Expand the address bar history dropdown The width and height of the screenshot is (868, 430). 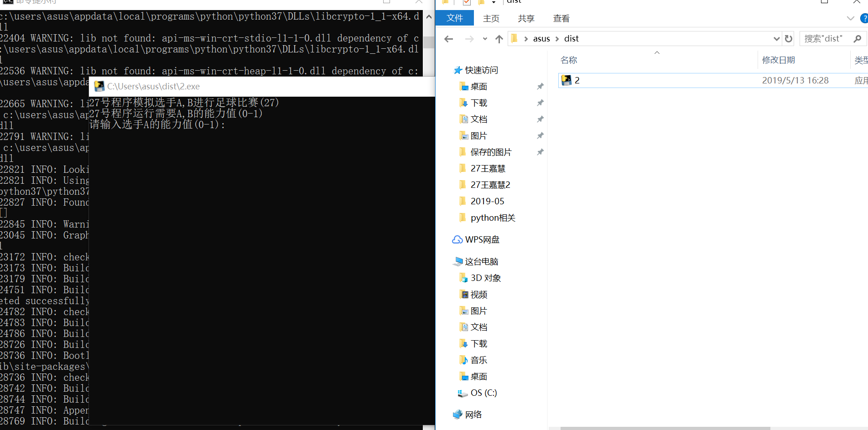(777, 39)
